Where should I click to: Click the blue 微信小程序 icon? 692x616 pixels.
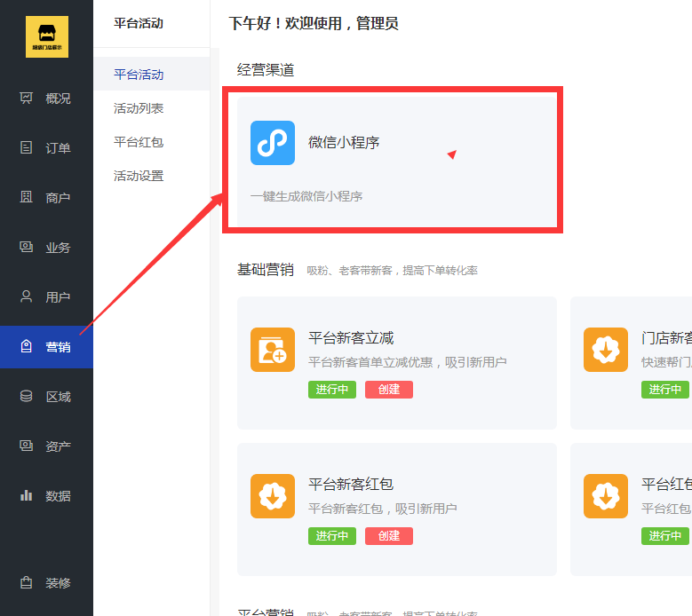click(273, 143)
